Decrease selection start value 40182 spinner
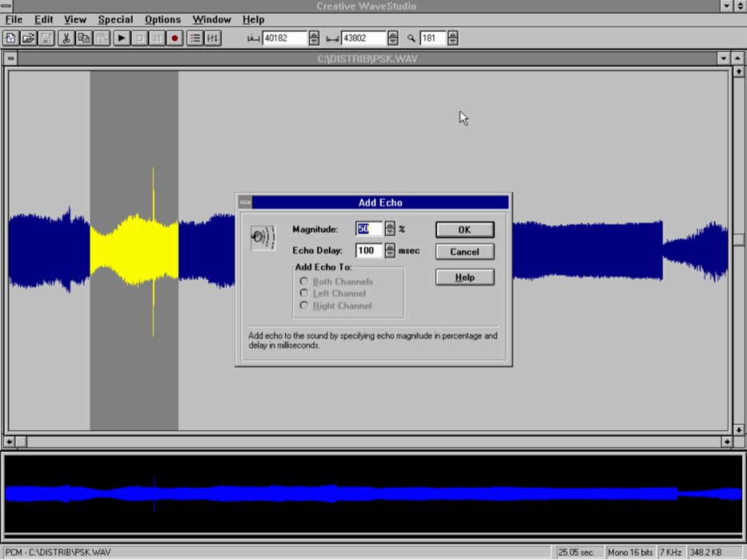 (314, 42)
